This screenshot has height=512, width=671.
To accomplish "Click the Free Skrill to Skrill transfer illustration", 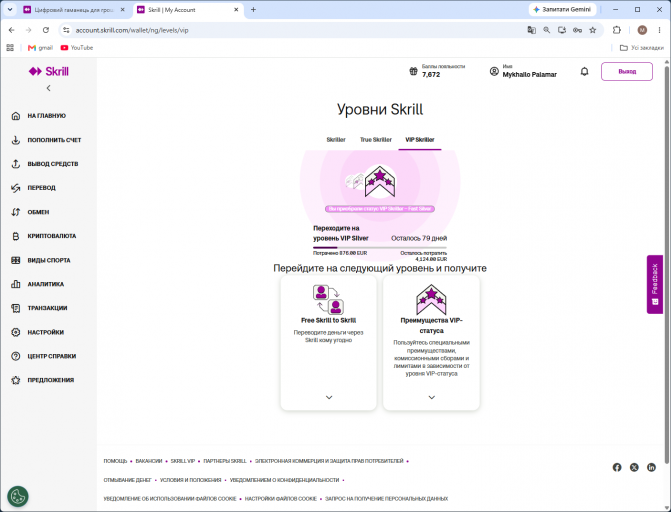I will point(329,300).
